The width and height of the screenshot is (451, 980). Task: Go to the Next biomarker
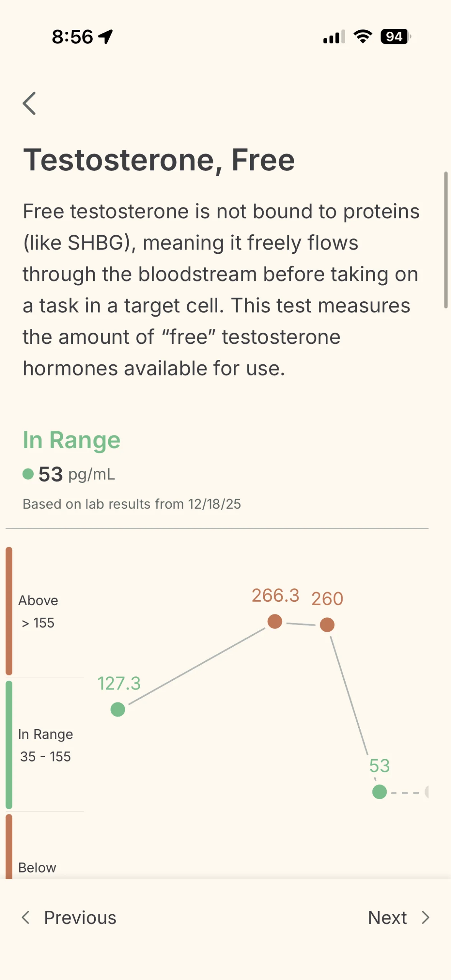click(x=387, y=918)
